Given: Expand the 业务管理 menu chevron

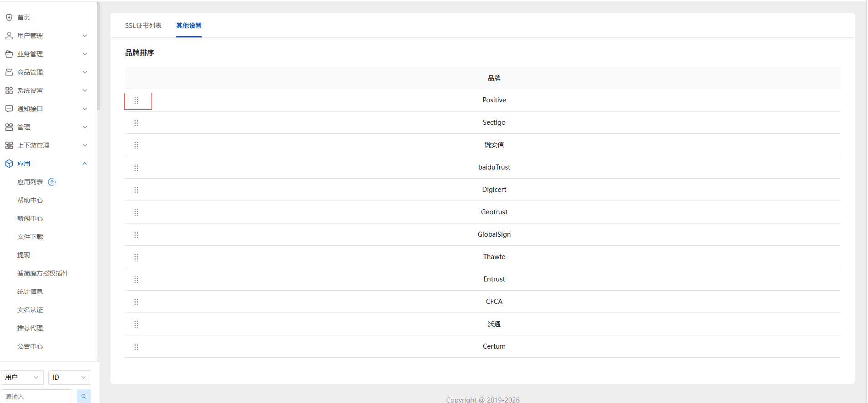Looking at the screenshot, I should pyautogui.click(x=85, y=54).
